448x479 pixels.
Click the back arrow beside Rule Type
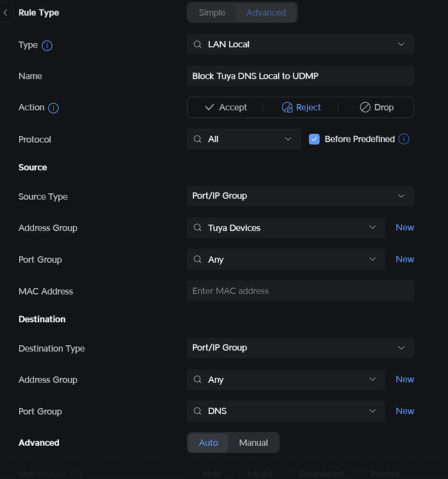coord(5,13)
